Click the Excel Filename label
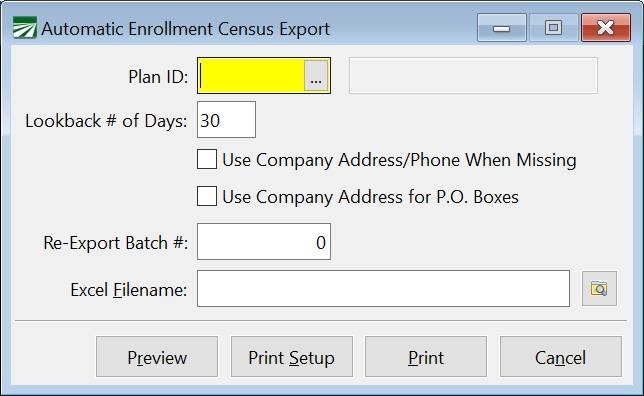The width and height of the screenshot is (644, 396). [x=129, y=290]
